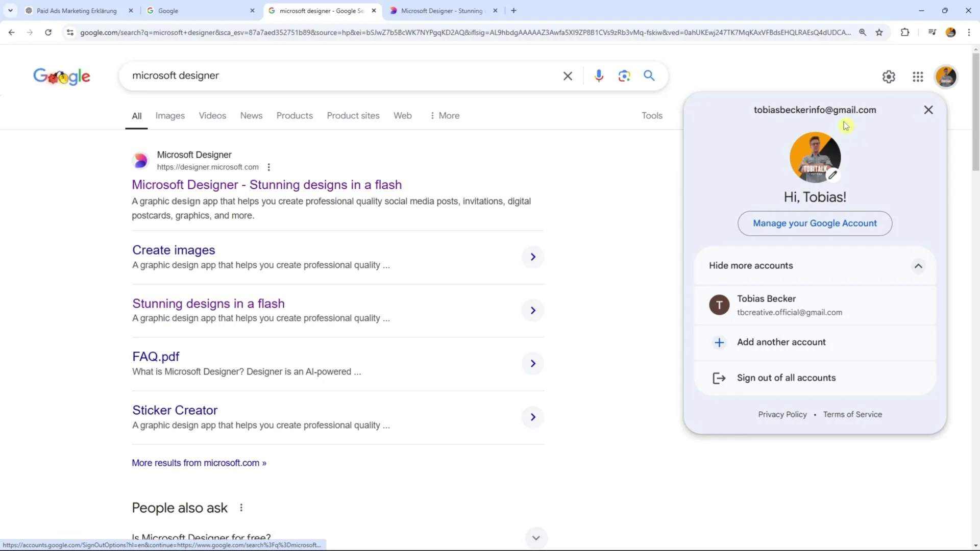Close the Paid Ads Marketing tab
The height and width of the screenshot is (551, 980).
131,10
